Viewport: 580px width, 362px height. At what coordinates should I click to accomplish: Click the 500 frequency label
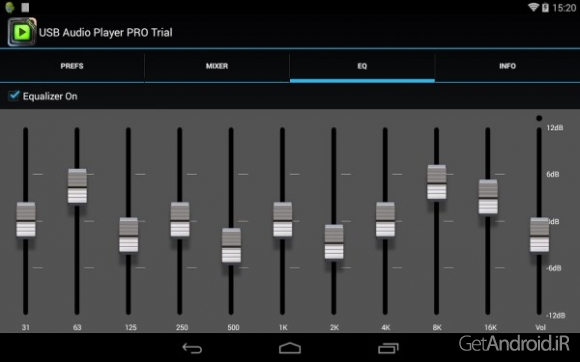(233, 327)
